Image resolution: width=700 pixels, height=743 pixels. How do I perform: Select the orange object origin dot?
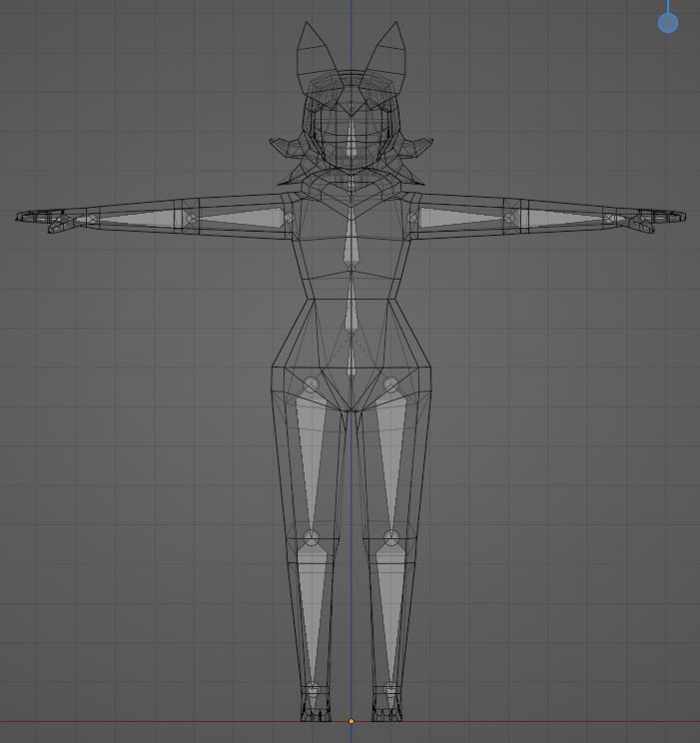pos(351,721)
